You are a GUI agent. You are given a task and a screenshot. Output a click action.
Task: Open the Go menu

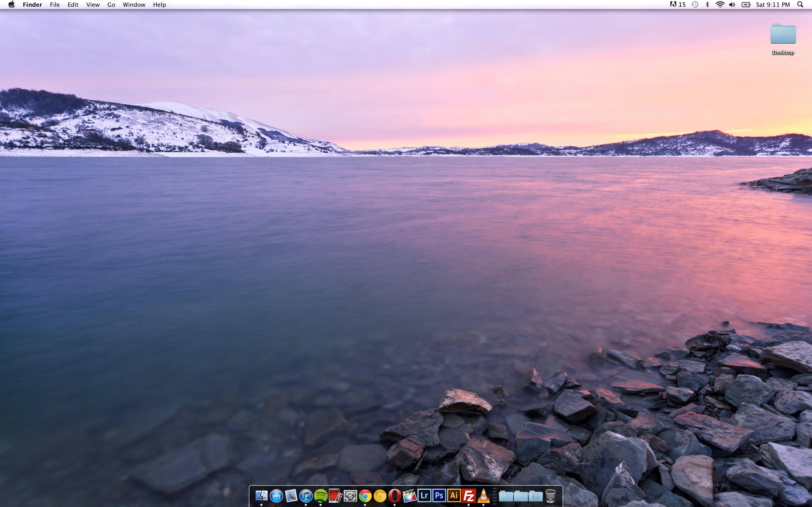coord(111,5)
